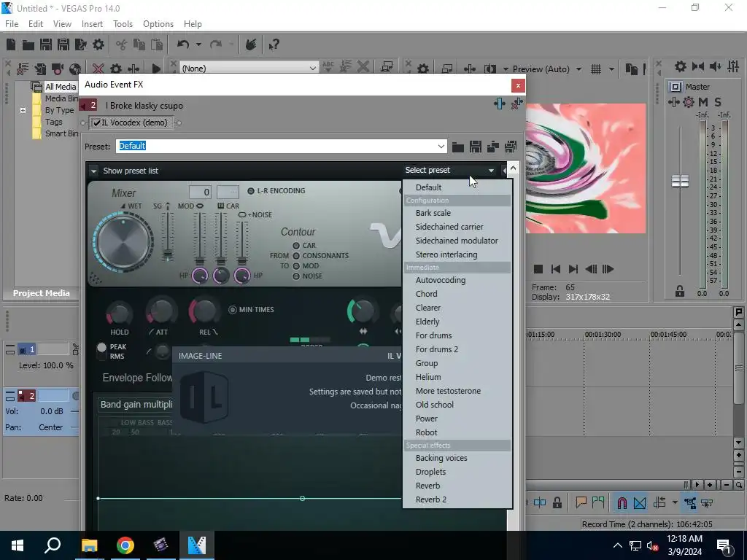Go to end of preview

click(573, 269)
